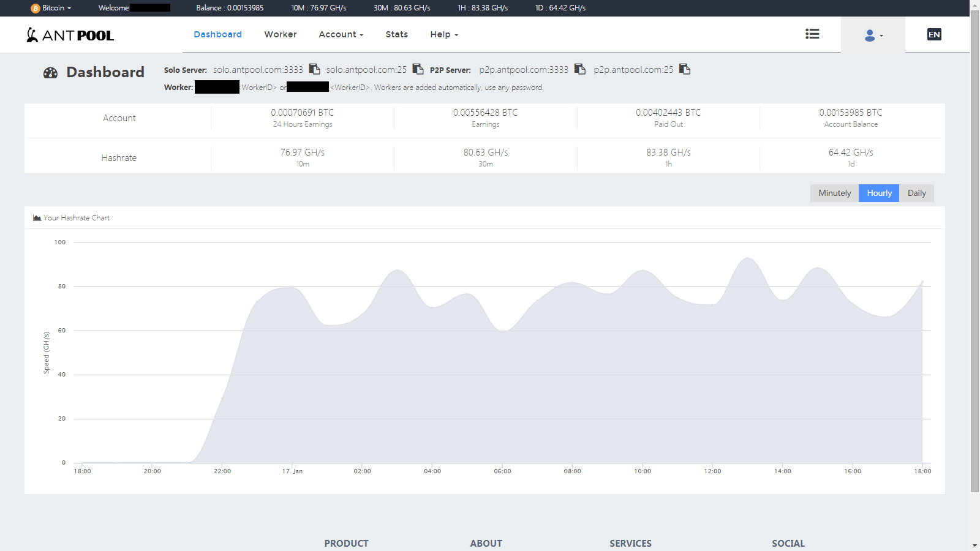Click the 1d hashrate 64.42 GH/s

pos(851,152)
